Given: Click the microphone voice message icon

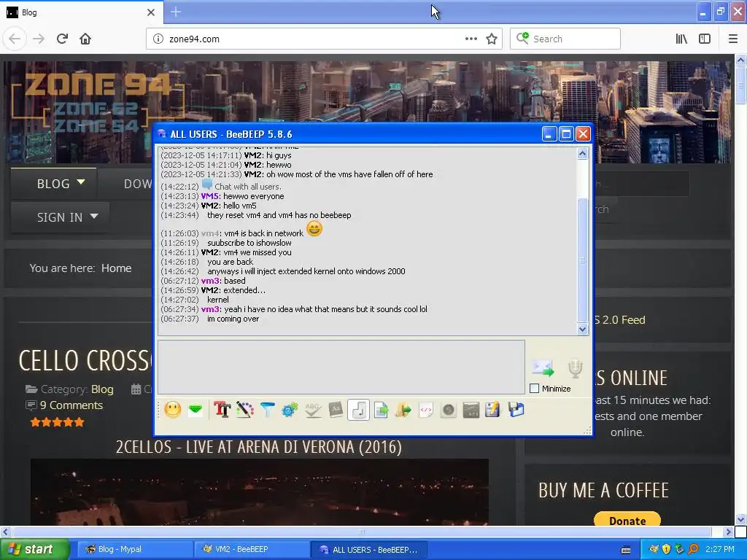Looking at the screenshot, I should (575, 368).
